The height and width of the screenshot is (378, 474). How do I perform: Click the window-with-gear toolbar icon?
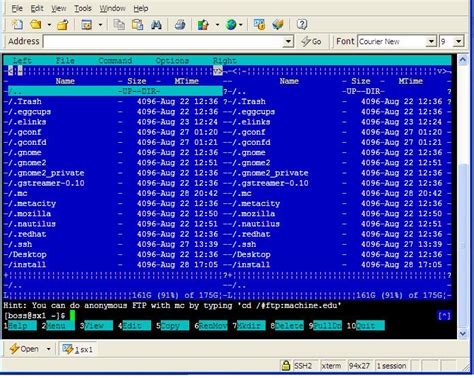point(87,25)
